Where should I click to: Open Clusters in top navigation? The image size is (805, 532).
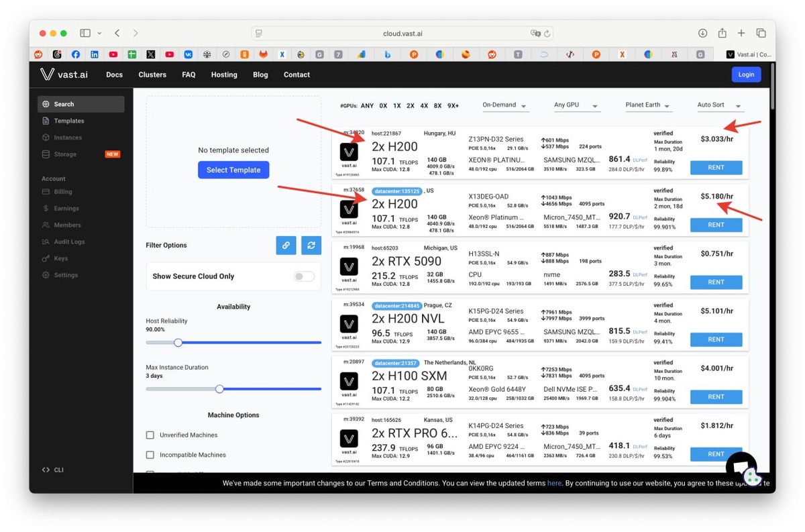pos(152,74)
